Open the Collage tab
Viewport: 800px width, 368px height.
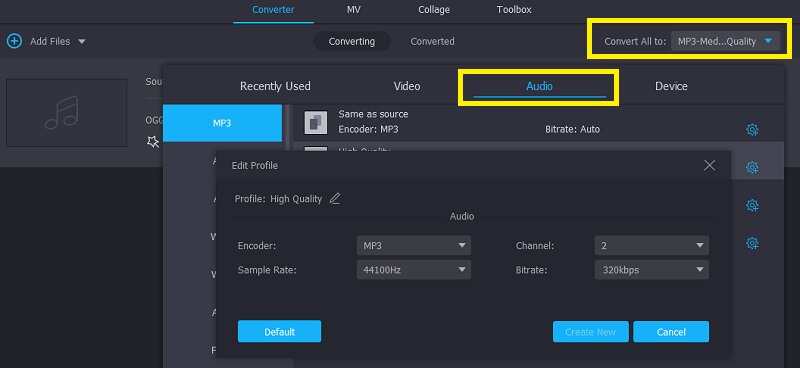coord(434,10)
